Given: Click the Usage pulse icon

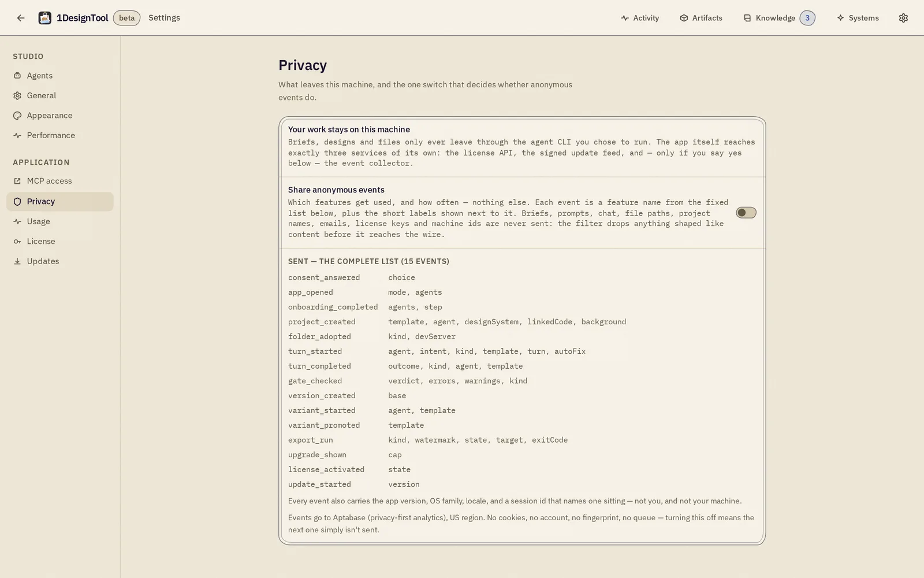Looking at the screenshot, I should [17, 221].
